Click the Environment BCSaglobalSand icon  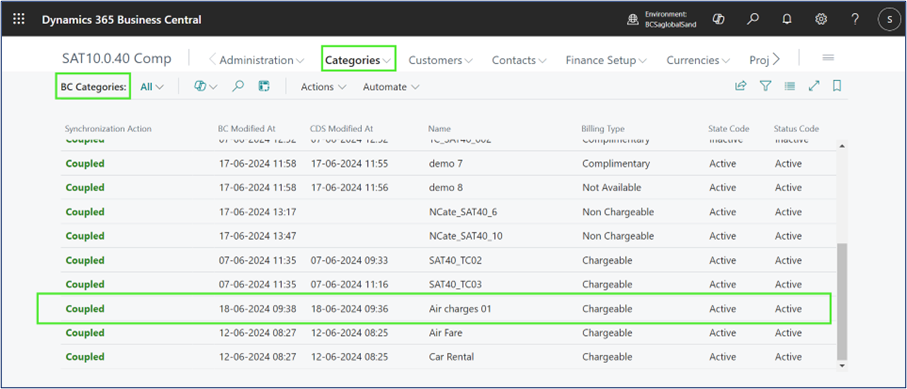[633, 20]
